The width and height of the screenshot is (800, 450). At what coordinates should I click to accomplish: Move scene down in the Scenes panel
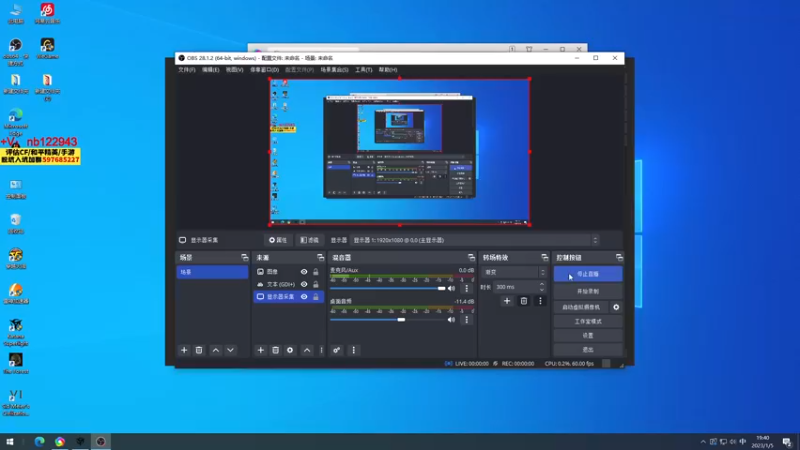pyautogui.click(x=231, y=350)
